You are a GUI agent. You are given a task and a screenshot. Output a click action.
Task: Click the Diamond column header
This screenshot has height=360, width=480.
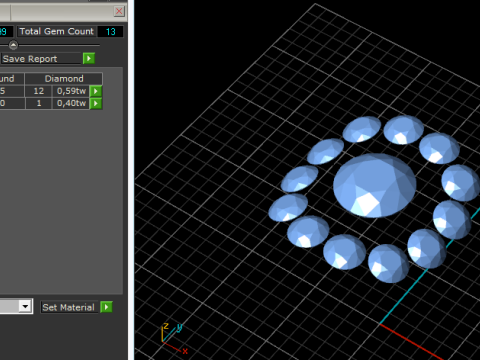64,79
